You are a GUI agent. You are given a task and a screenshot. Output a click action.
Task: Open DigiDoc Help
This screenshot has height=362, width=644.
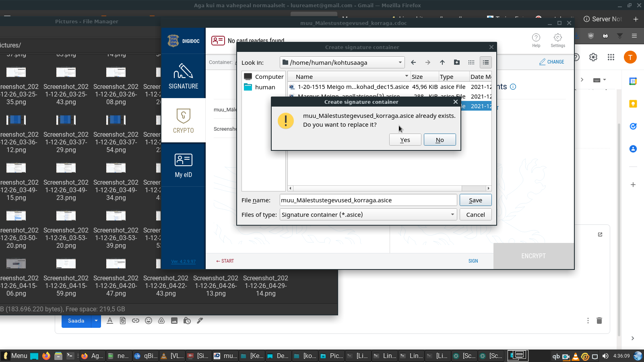click(x=536, y=40)
